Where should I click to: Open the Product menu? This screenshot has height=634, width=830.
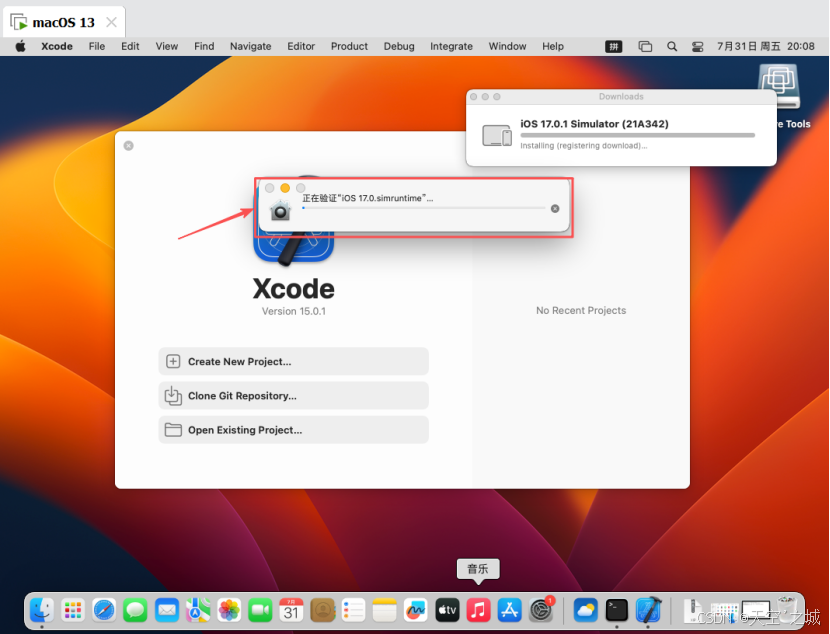point(349,46)
